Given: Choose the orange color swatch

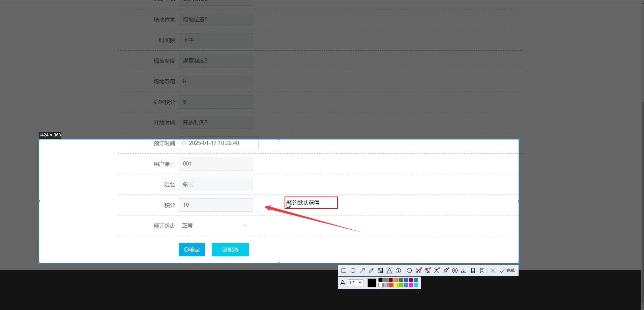Looking at the screenshot, I should pyautogui.click(x=396, y=280).
